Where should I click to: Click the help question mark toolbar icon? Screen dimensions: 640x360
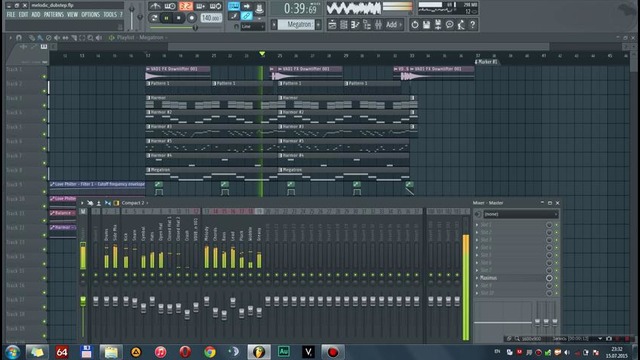[x=472, y=25]
